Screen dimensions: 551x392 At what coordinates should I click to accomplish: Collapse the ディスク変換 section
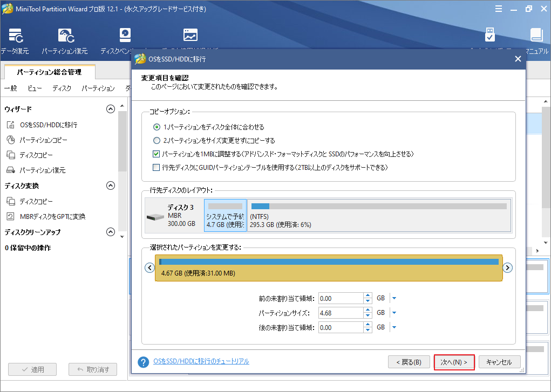coord(111,185)
